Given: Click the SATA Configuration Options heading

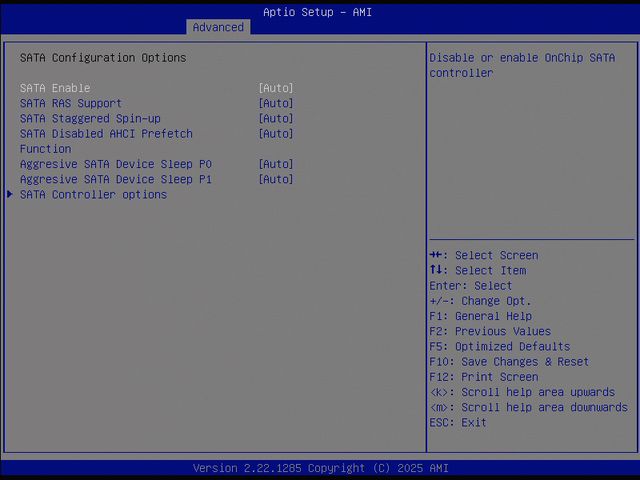Looking at the screenshot, I should (103, 58).
